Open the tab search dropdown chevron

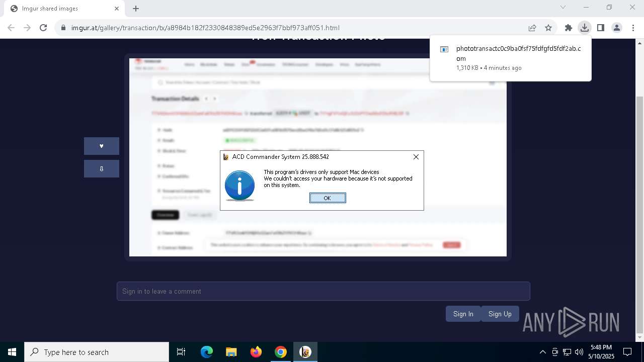click(563, 8)
